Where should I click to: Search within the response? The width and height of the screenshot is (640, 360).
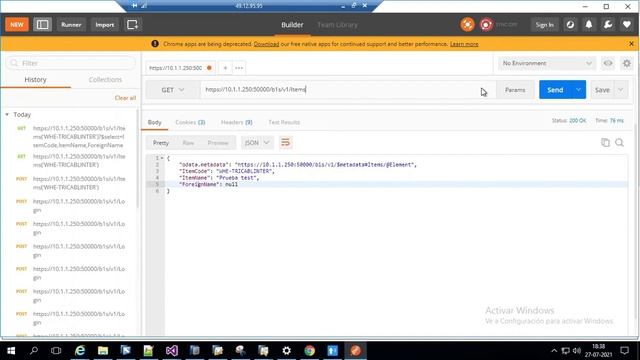[620, 142]
